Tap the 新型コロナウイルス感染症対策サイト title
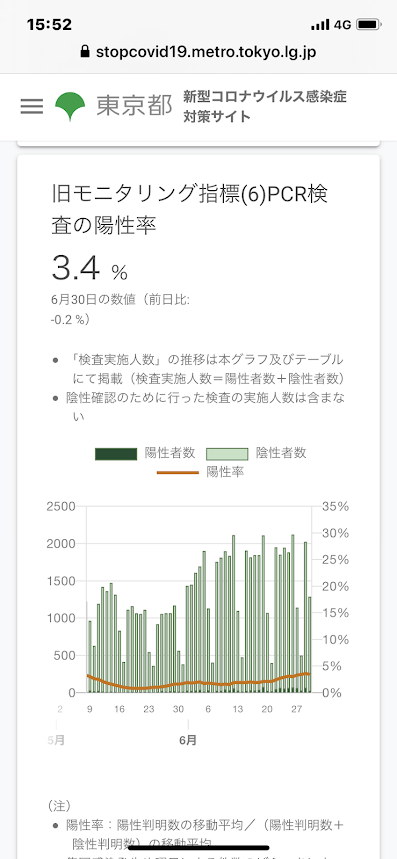The width and height of the screenshot is (397, 859). pyautogui.click(x=264, y=106)
